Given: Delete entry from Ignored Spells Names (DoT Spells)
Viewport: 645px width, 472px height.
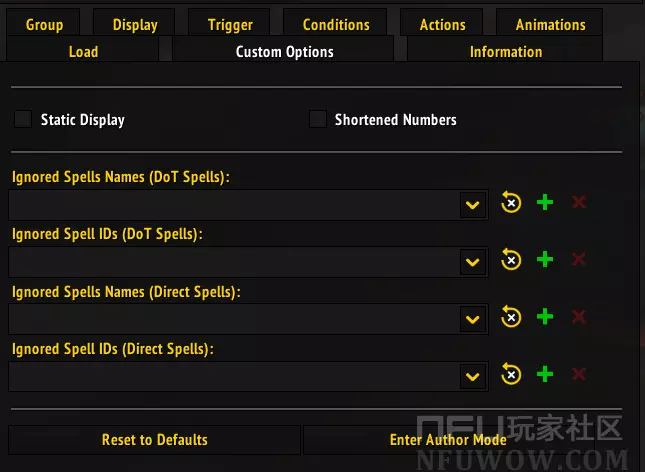Looking at the screenshot, I should coord(578,203).
